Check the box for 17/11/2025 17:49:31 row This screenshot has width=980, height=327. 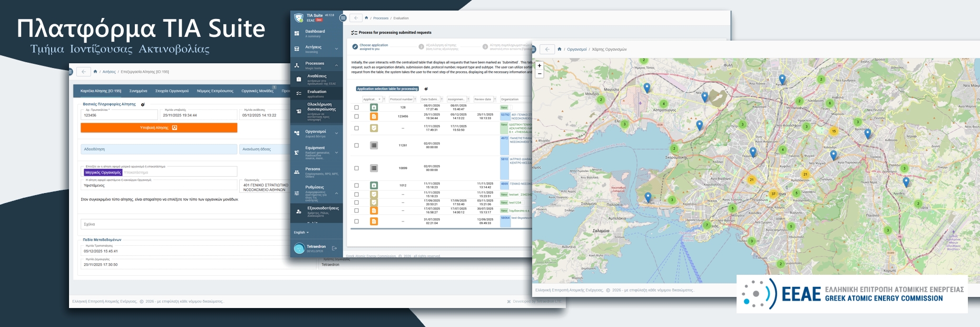point(357,128)
